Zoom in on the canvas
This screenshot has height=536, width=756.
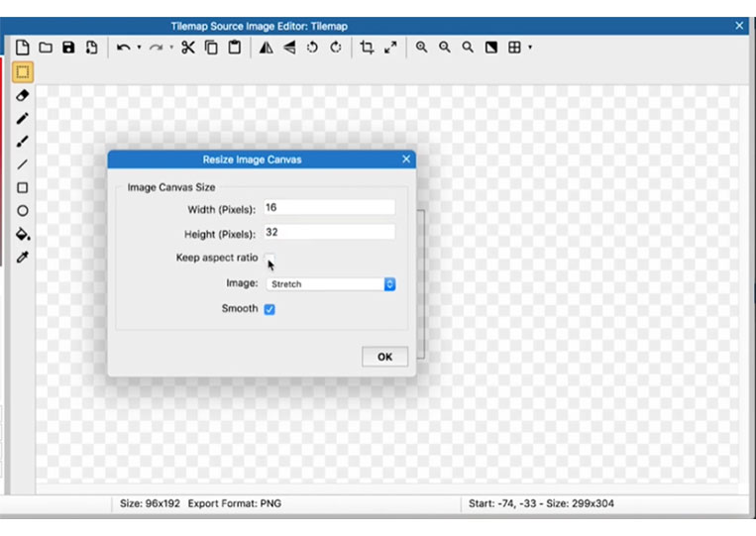[421, 48]
